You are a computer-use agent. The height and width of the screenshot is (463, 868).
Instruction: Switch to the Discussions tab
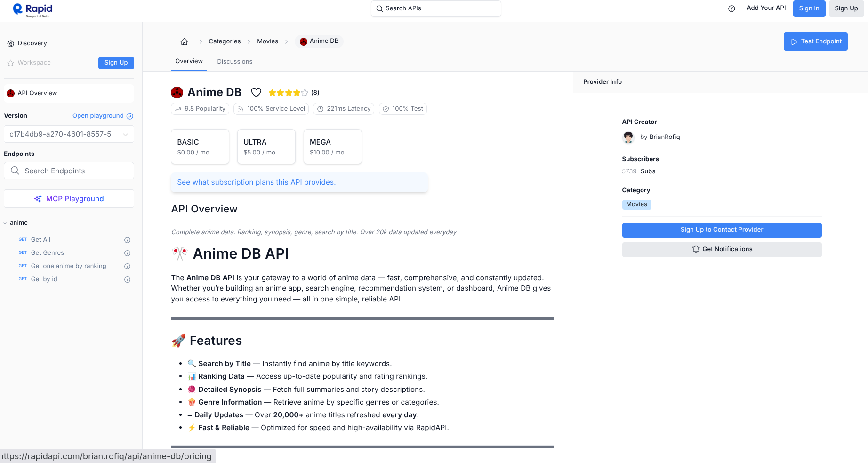(x=235, y=62)
